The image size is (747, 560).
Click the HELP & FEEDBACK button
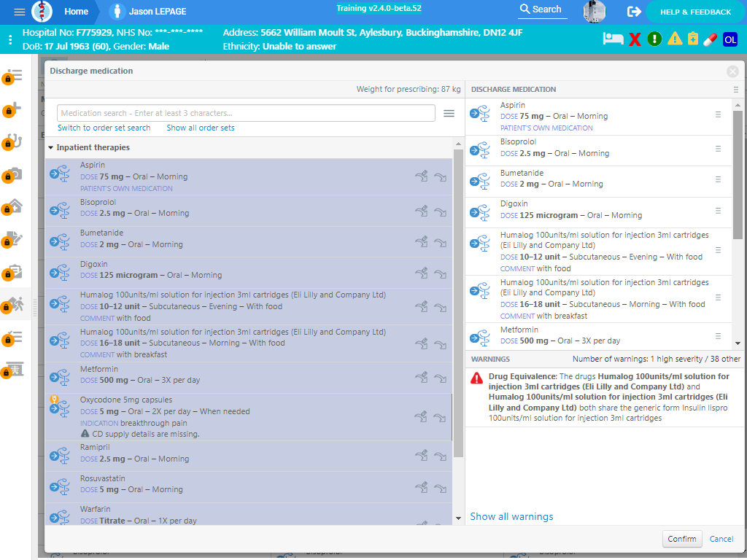pyautogui.click(x=695, y=12)
